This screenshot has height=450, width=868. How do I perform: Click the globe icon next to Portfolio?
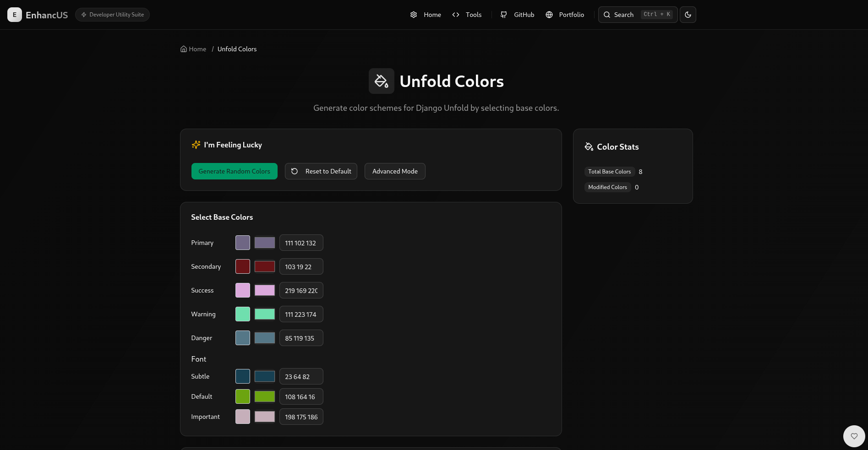click(548, 15)
